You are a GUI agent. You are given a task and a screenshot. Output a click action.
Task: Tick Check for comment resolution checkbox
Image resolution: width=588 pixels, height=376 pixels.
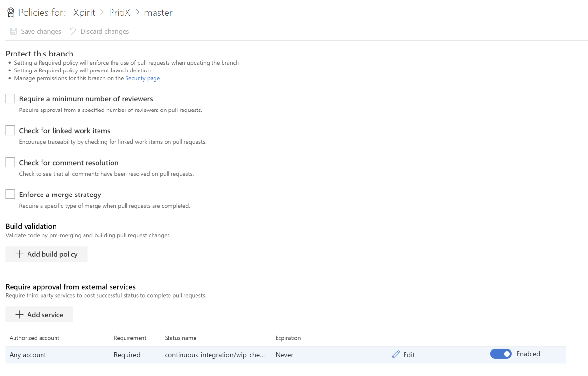[x=10, y=162]
